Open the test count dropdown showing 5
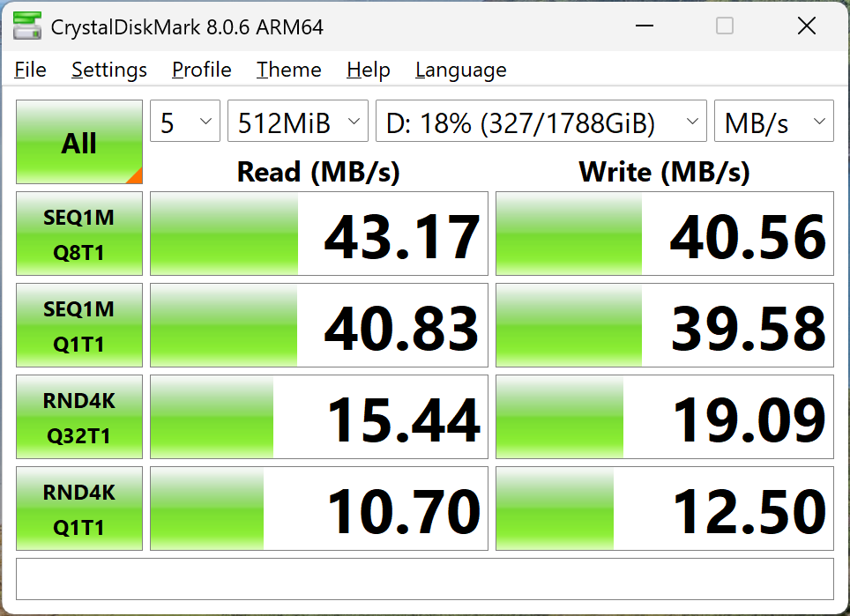The image size is (850, 616). click(184, 122)
